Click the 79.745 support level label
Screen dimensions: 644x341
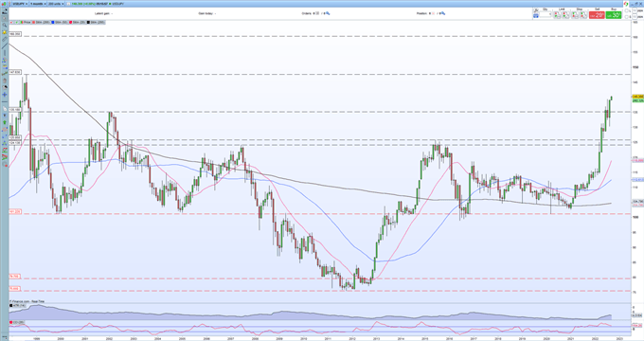[15, 277]
